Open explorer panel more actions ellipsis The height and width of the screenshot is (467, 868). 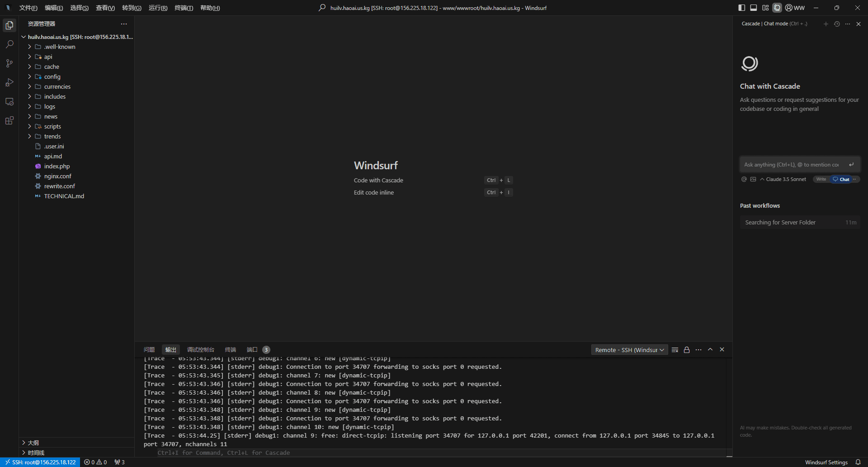coord(124,24)
